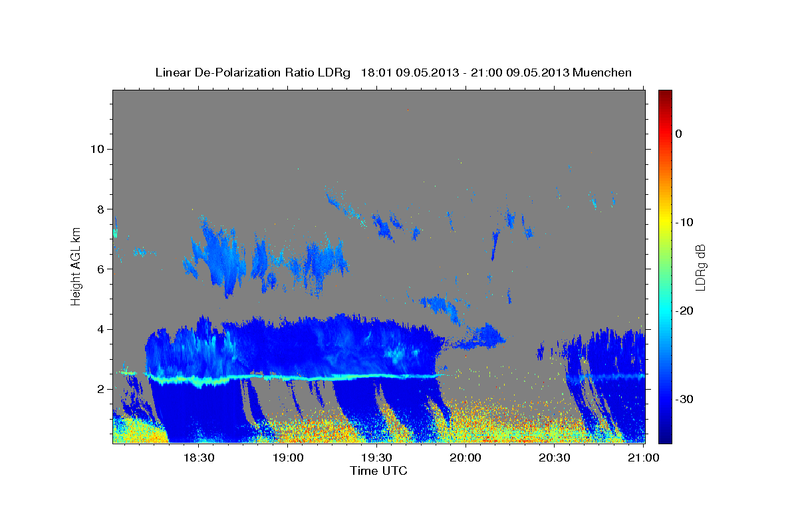Click the 'Muenchen' location text in title
The height and width of the screenshot is (532, 798).
(x=602, y=72)
